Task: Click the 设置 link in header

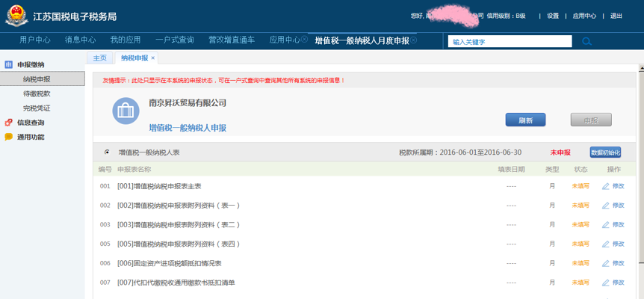Action: (553, 16)
